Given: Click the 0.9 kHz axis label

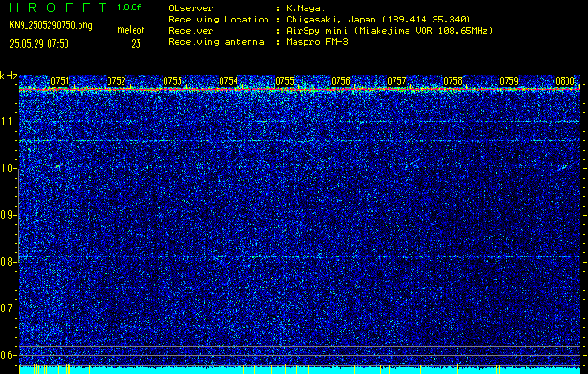Looking at the screenshot, I should [8, 215].
